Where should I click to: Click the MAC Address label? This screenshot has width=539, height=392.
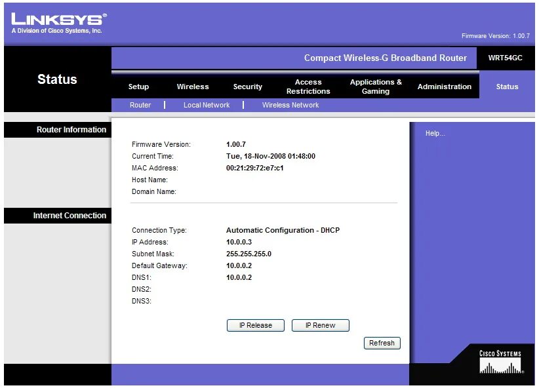click(x=155, y=168)
